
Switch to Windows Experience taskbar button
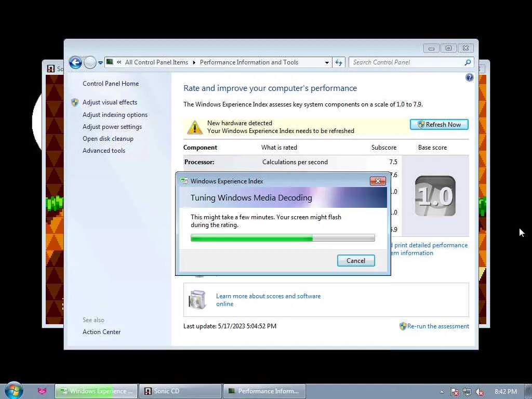click(x=96, y=391)
